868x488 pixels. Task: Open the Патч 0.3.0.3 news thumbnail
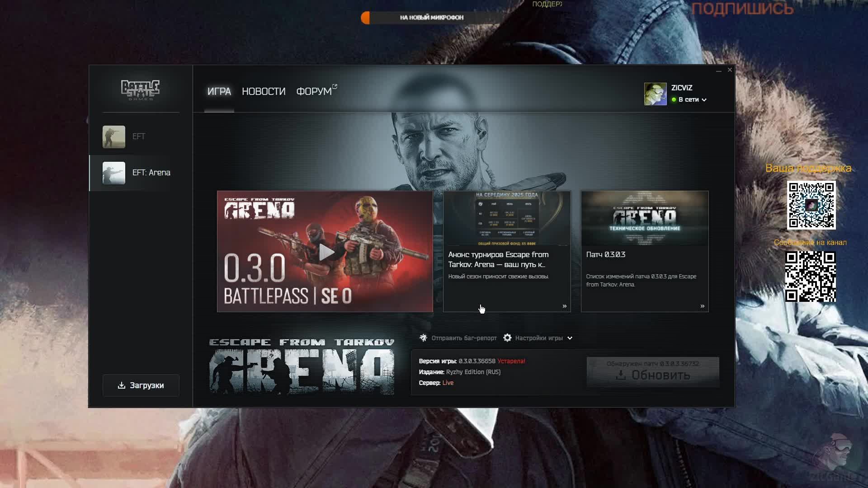click(645, 219)
